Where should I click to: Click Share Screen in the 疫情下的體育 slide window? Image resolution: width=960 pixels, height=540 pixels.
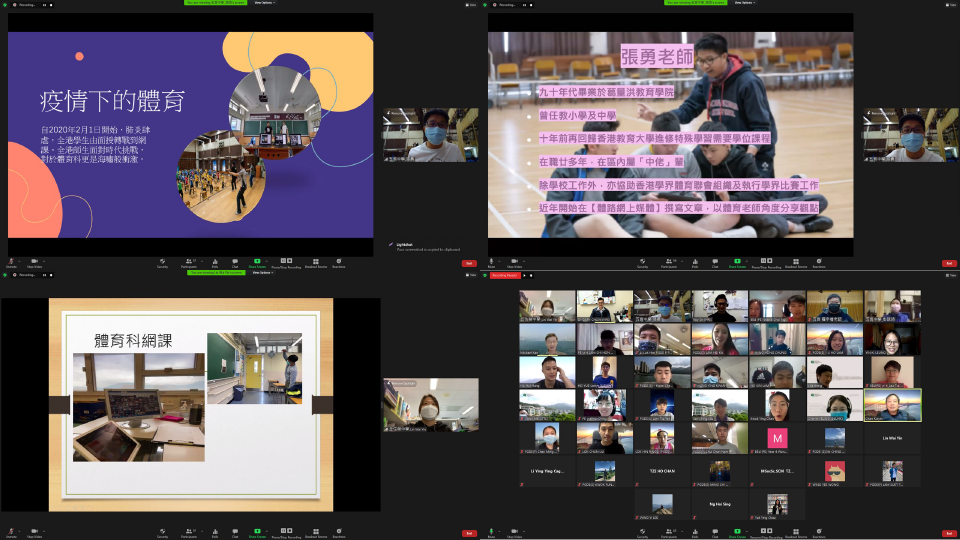(x=257, y=263)
